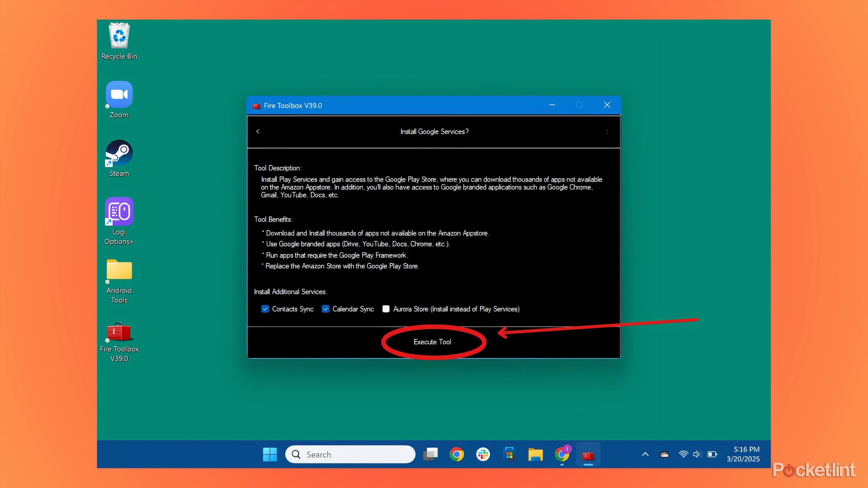868x488 pixels.
Task: Select the Logi Options+ desktop icon
Action: pos(119,212)
